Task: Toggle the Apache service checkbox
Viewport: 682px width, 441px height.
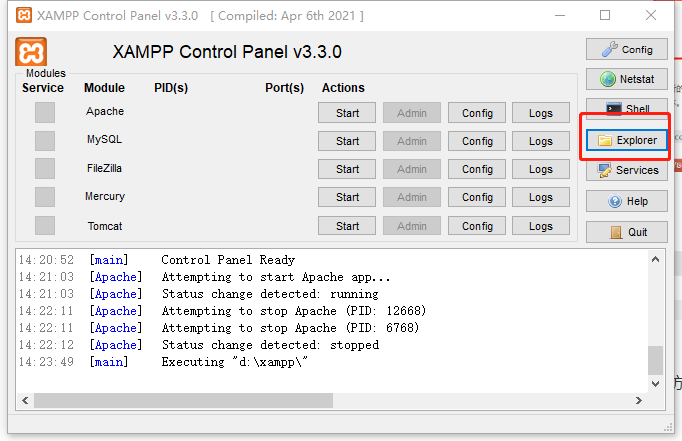Action: coord(45,113)
